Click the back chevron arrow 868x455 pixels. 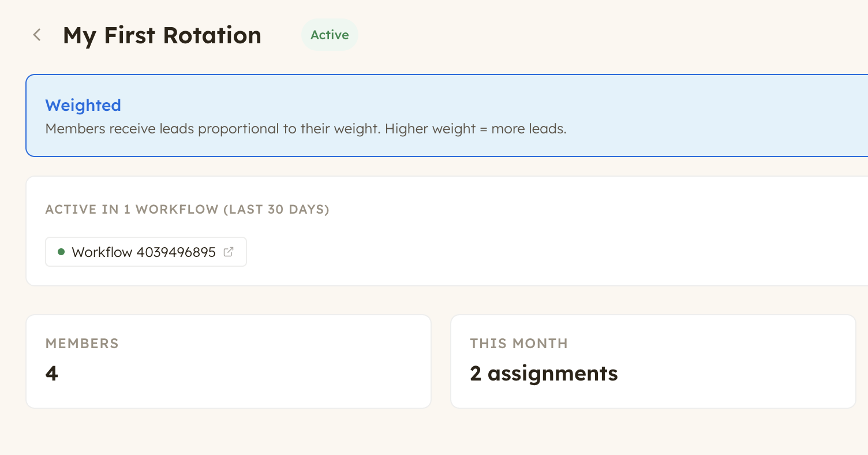coord(37,35)
